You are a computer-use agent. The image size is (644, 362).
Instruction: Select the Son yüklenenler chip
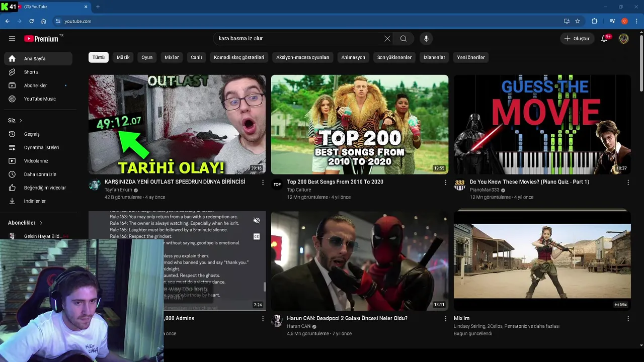tap(394, 57)
